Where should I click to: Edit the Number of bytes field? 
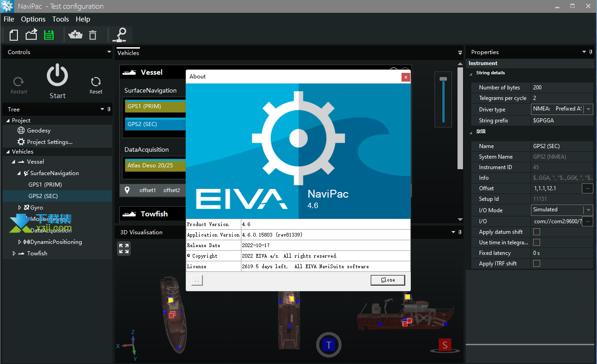(x=562, y=88)
